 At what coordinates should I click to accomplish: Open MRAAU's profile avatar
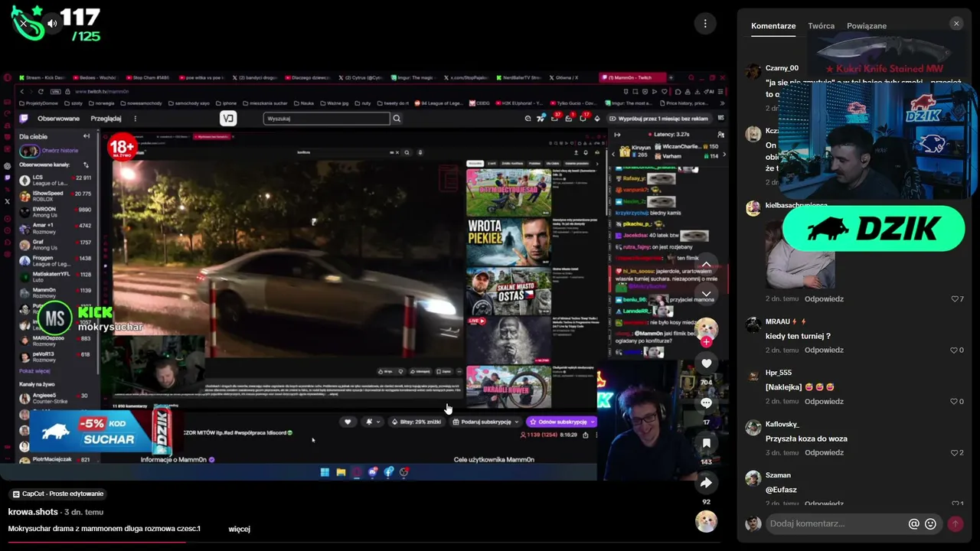point(753,324)
